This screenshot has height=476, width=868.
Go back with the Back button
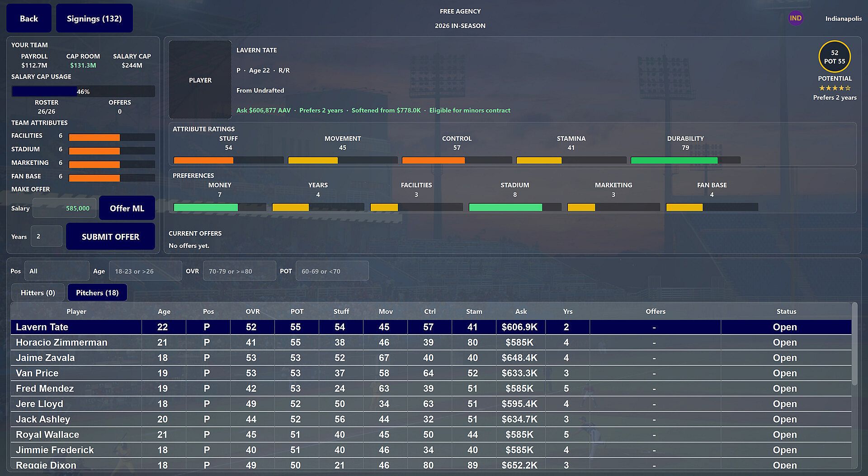29,19
